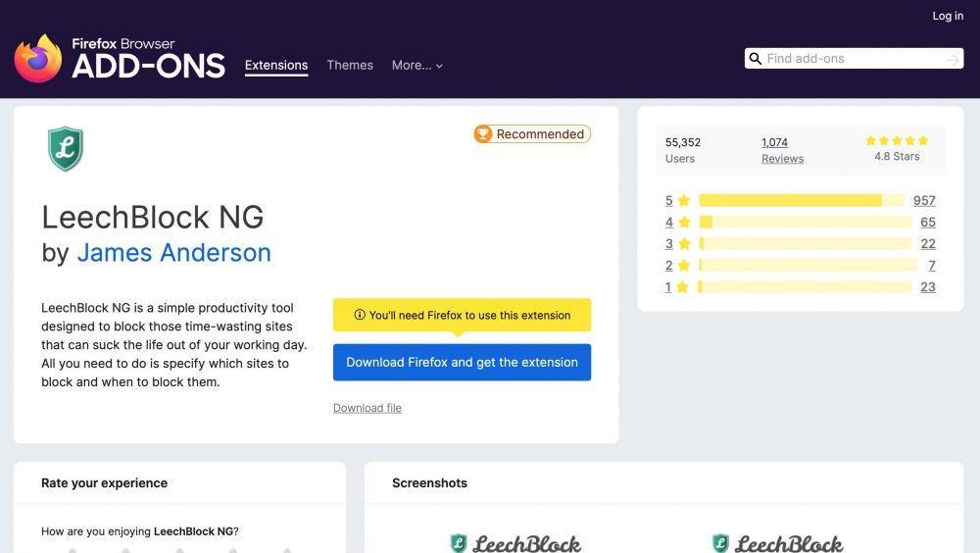
Task: Click the rating number 4 link
Action: coord(668,222)
